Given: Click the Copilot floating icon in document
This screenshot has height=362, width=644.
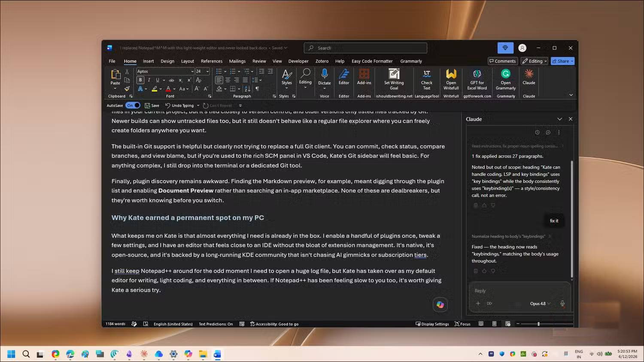Looking at the screenshot, I should pos(440,305).
